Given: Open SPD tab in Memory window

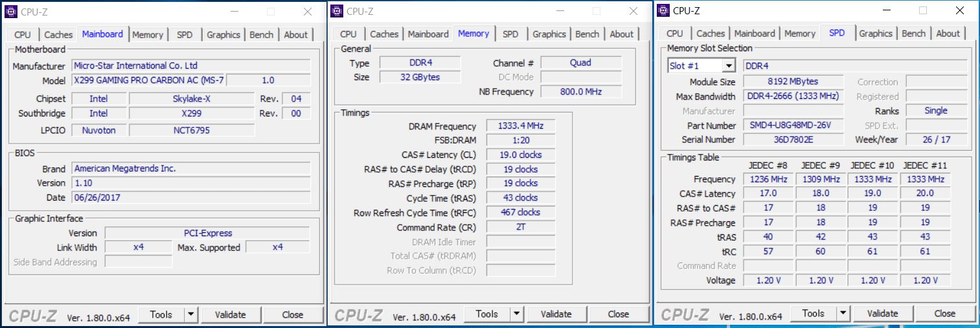Looking at the screenshot, I should (510, 34).
